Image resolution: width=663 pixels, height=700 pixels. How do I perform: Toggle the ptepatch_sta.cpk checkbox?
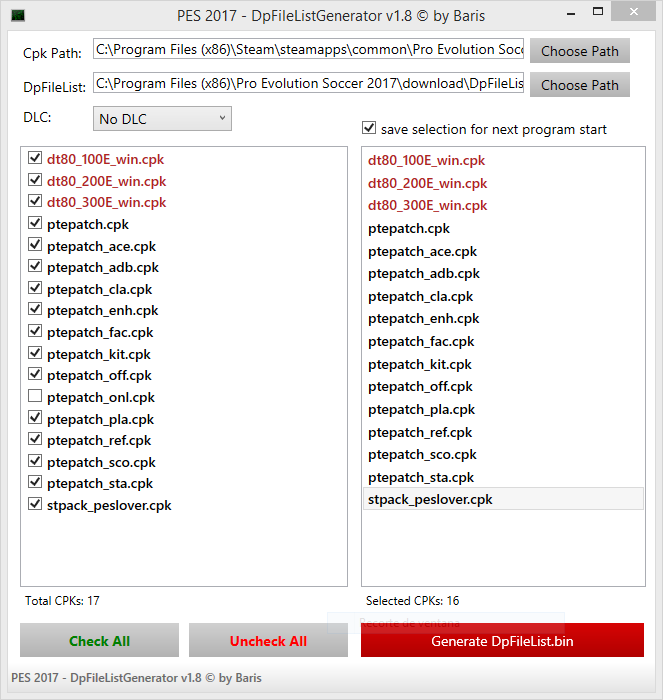(35, 482)
